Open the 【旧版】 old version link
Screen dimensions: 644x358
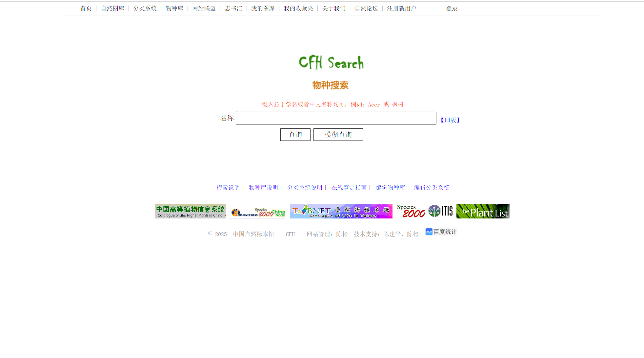point(450,120)
